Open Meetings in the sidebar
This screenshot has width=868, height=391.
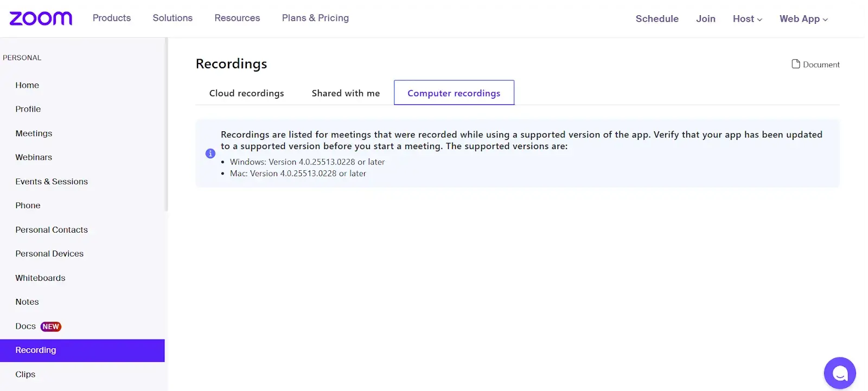coord(34,133)
